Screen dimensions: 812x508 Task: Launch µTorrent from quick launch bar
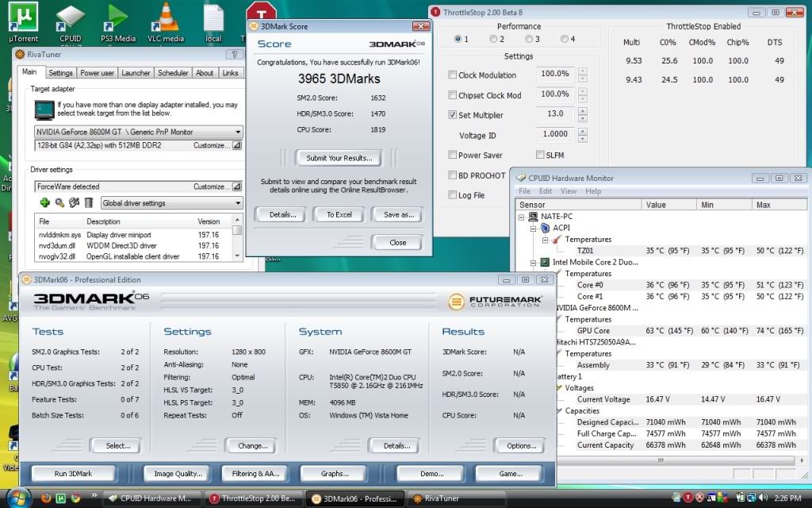[x=60, y=498]
